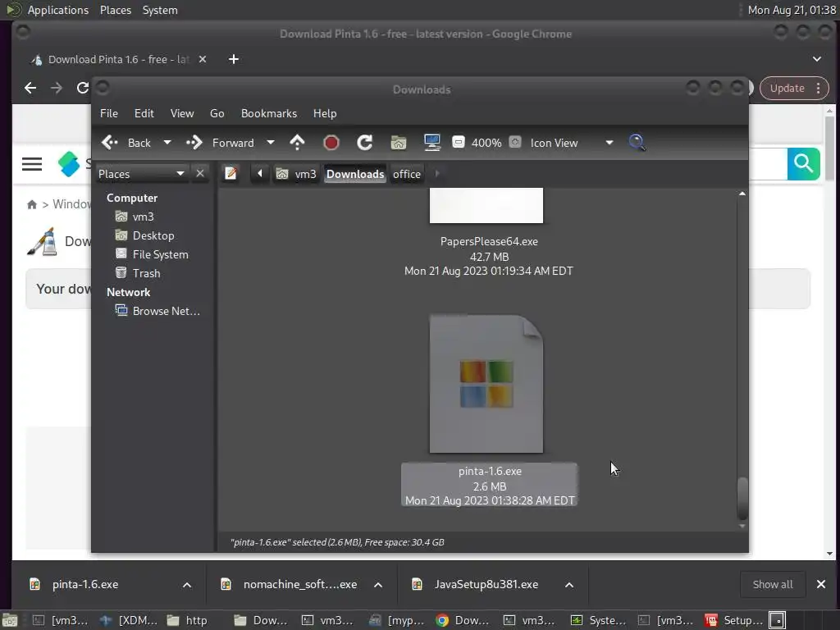The height and width of the screenshot is (630, 840).
Task: Select Downloads path bar button
Action: click(x=355, y=174)
